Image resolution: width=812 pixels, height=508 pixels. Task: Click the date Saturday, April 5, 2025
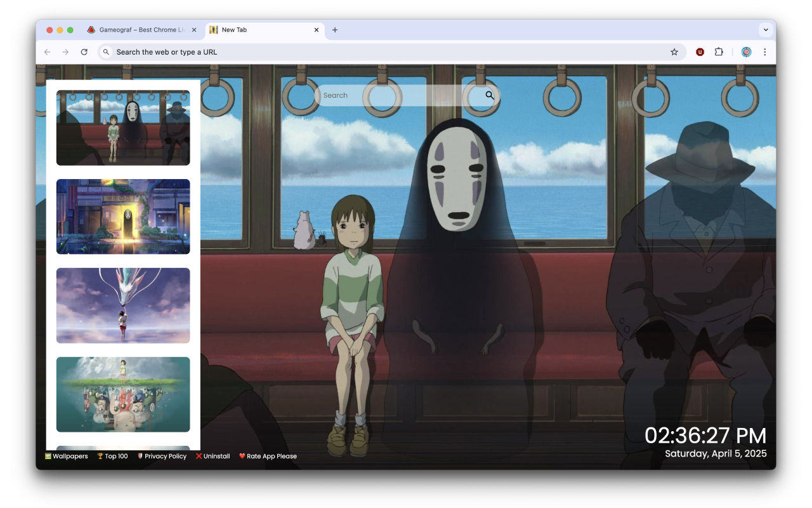(716, 453)
